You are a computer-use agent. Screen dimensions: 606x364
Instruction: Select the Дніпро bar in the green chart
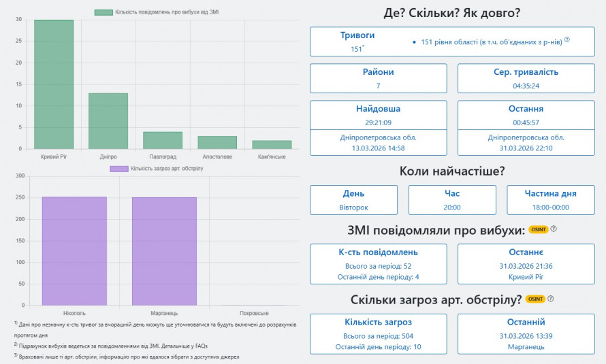[x=108, y=120]
